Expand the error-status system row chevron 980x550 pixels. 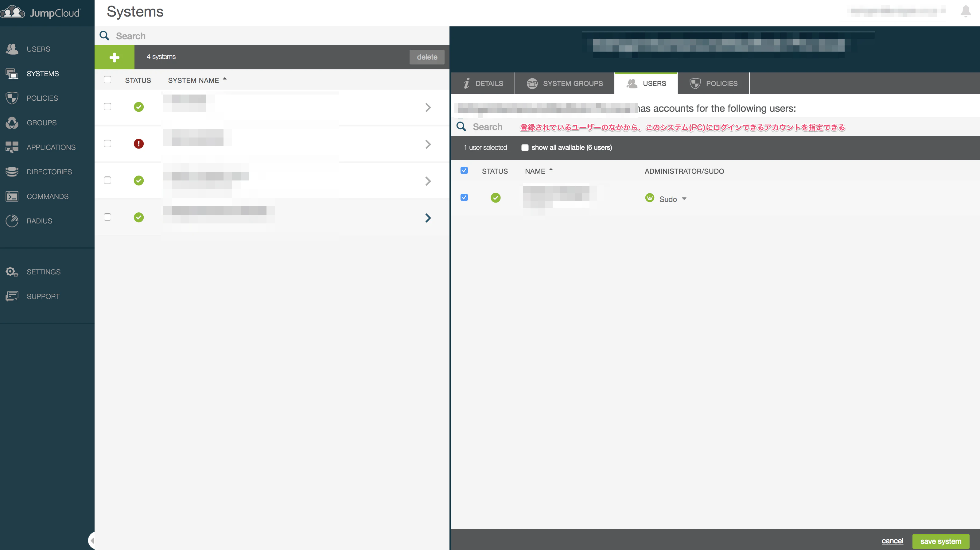coord(428,144)
